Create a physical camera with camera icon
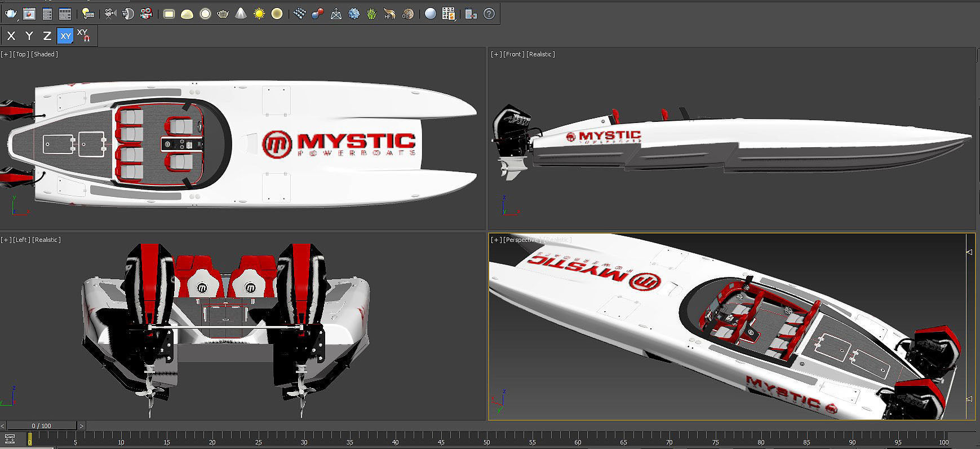Image resolution: width=980 pixels, height=449 pixels. [x=110, y=14]
